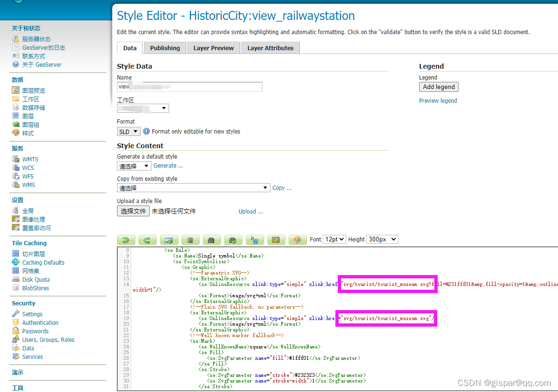
Task: Open the 覆盖率访问 settings link
Action: pyautogui.click(x=36, y=228)
